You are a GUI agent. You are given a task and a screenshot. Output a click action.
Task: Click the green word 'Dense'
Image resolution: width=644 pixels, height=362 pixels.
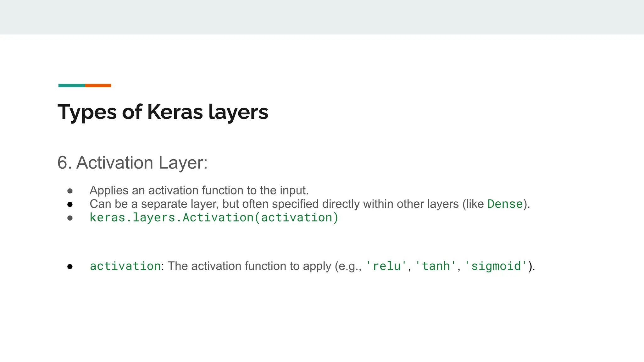[505, 204]
